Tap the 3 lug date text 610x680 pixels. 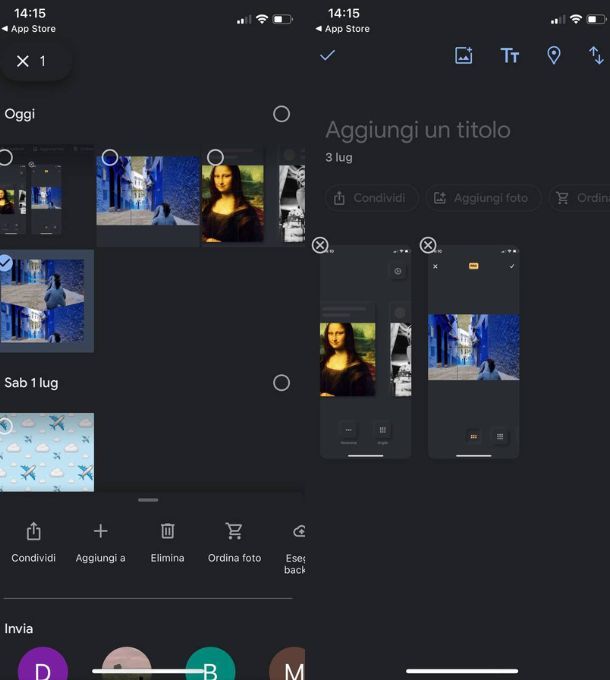click(x=339, y=157)
